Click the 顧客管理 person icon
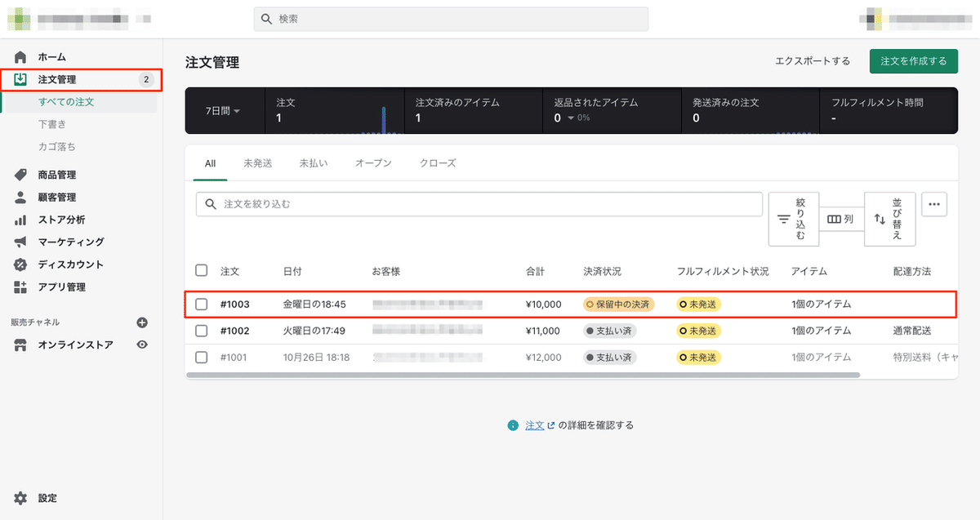This screenshot has height=520, width=980. click(x=21, y=198)
